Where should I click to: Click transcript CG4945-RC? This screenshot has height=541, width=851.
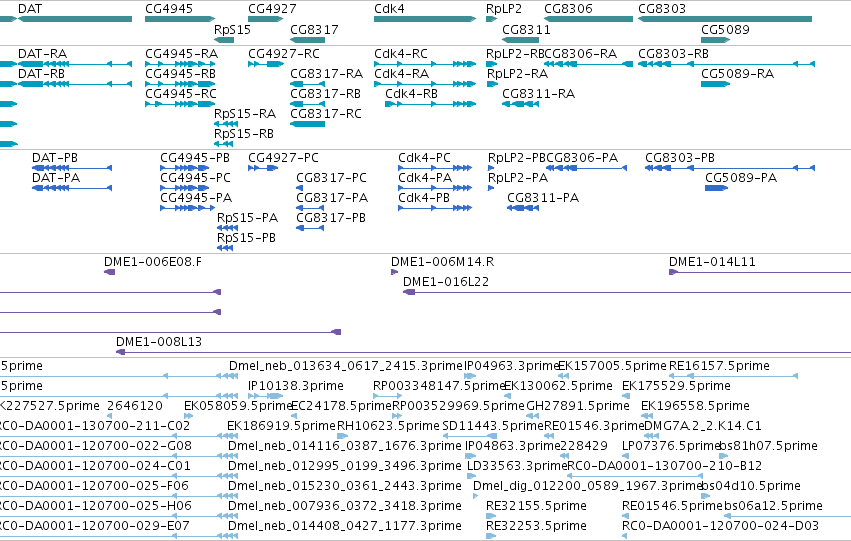pyautogui.click(x=180, y=104)
